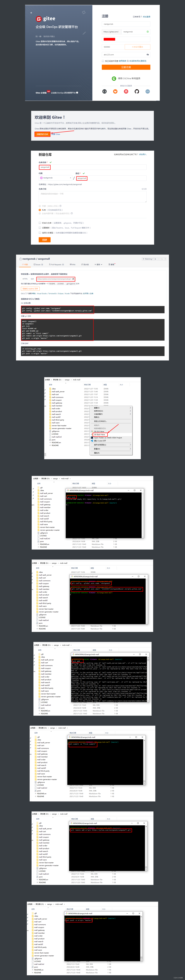
Task: Check the 选择分支模型 checkbox
Action: tap(40, 232)
